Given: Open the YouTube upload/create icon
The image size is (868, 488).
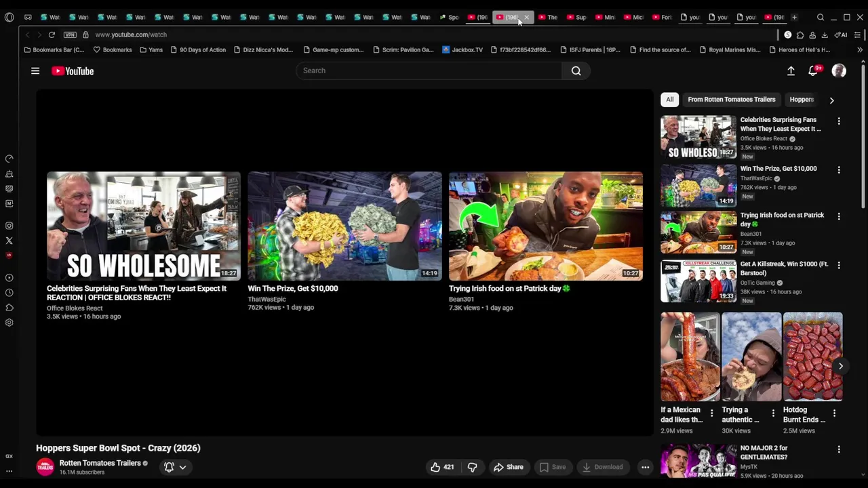Looking at the screenshot, I should pyautogui.click(x=791, y=70).
